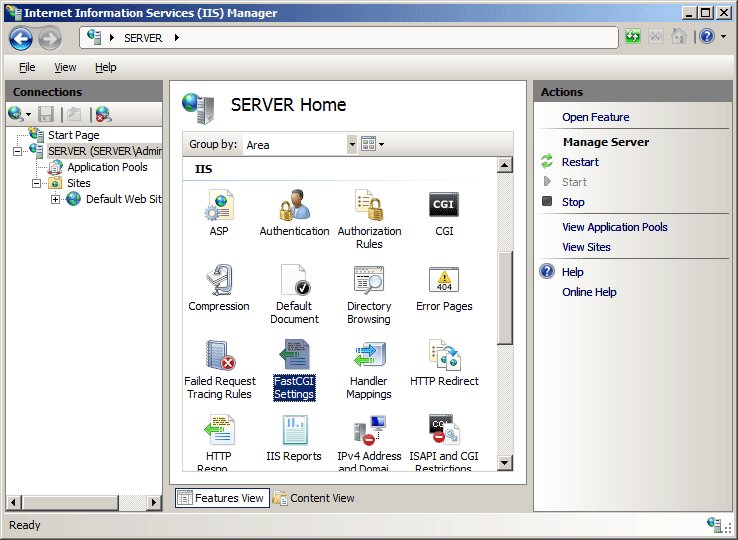Click the Home toolbar icon
The width and height of the screenshot is (738, 540).
point(678,36)
